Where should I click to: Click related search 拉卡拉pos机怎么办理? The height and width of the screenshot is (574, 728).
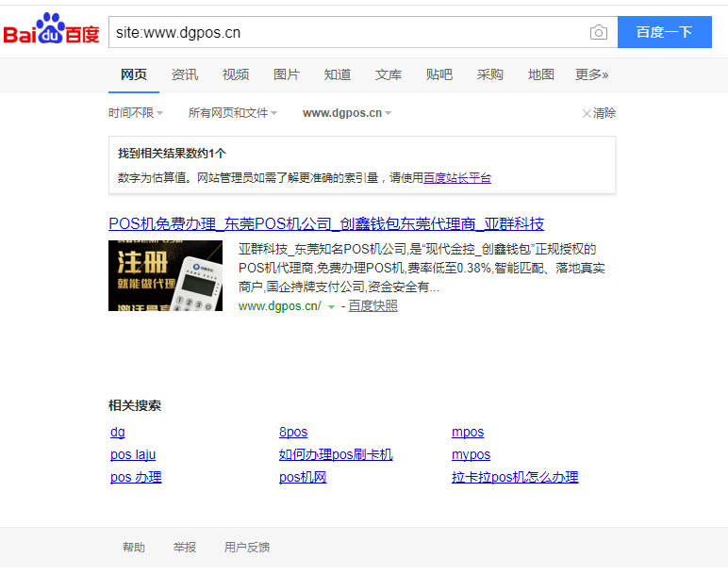pyautogui.click(x=515, y=478)
